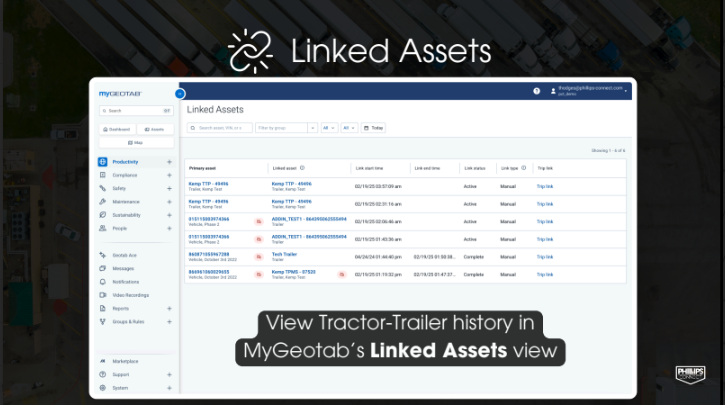Select Messages menu item
This screenshot has height=405, width=725.
123,269
